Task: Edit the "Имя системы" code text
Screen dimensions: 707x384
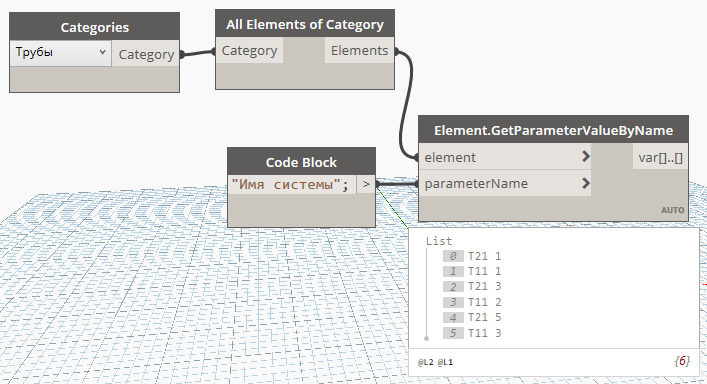Action: (x=290, y=185)
